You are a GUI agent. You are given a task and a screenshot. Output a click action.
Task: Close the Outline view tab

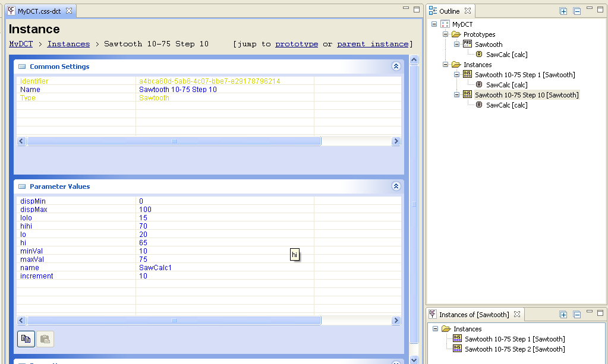(x=468, y=11)
